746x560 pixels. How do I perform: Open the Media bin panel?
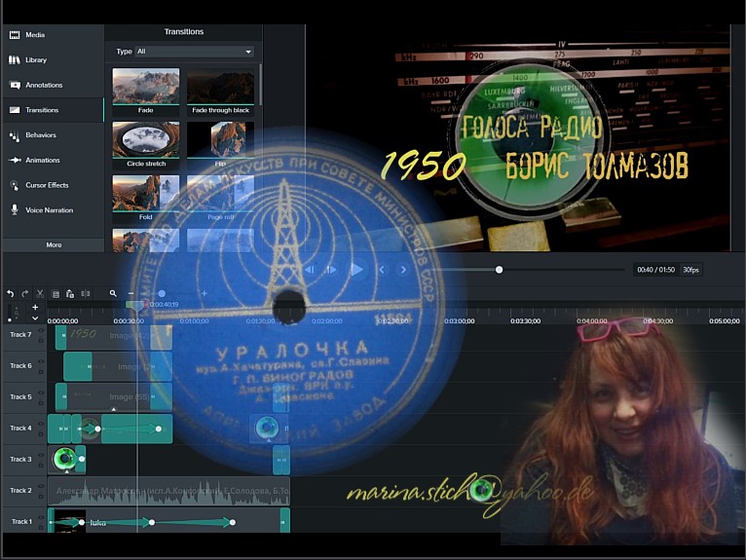point(53,35)
